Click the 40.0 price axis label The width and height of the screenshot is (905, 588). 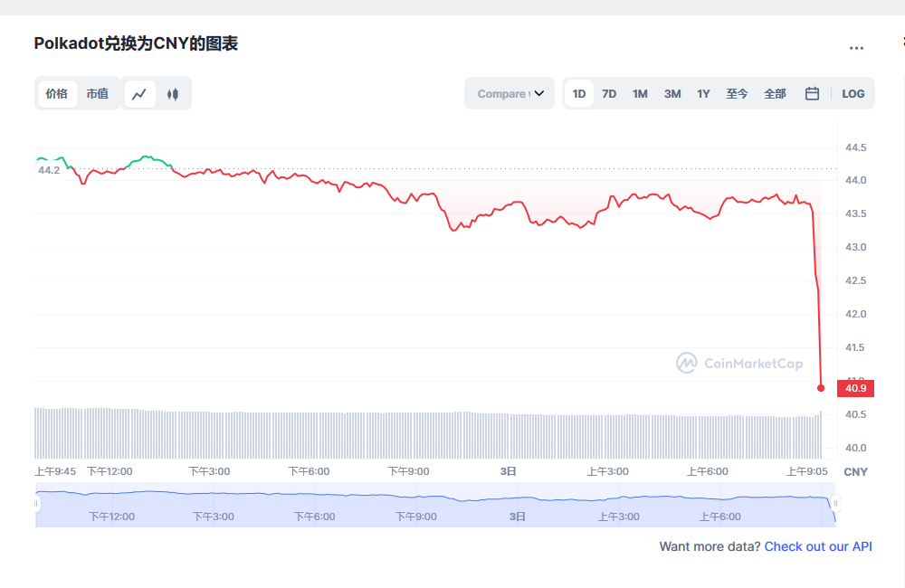coord(855,448)
